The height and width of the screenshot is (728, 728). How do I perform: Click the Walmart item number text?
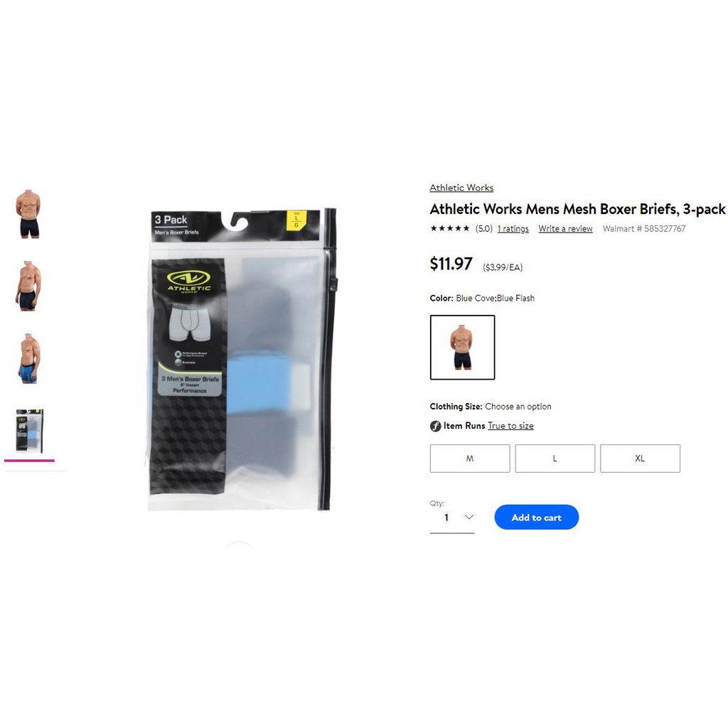tap(643, 228)
